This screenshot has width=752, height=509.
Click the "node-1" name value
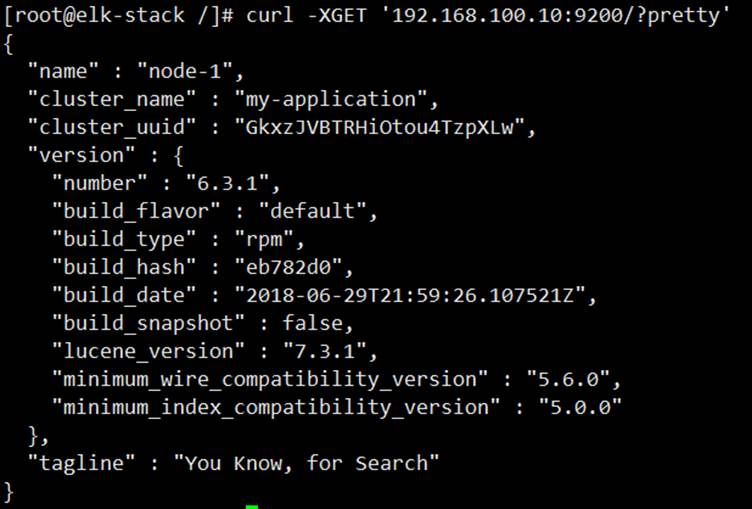point(185,71)
